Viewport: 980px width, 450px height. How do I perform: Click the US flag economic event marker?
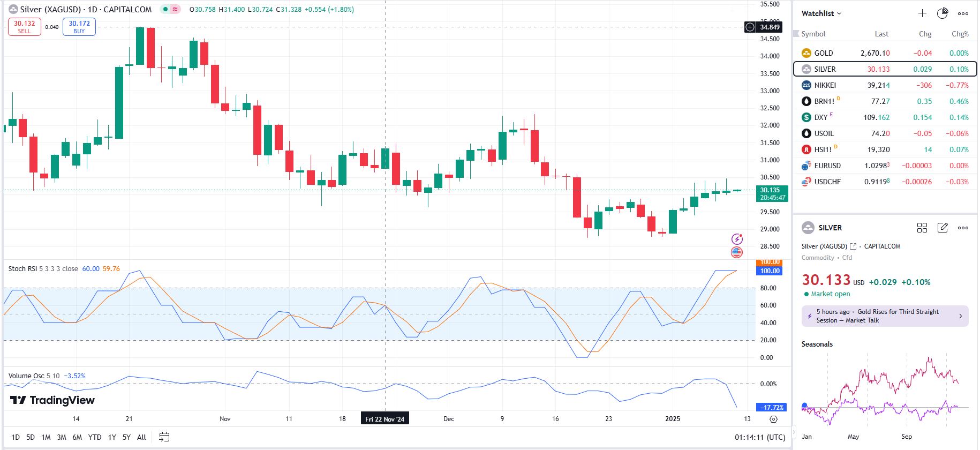tap(737, 252)
